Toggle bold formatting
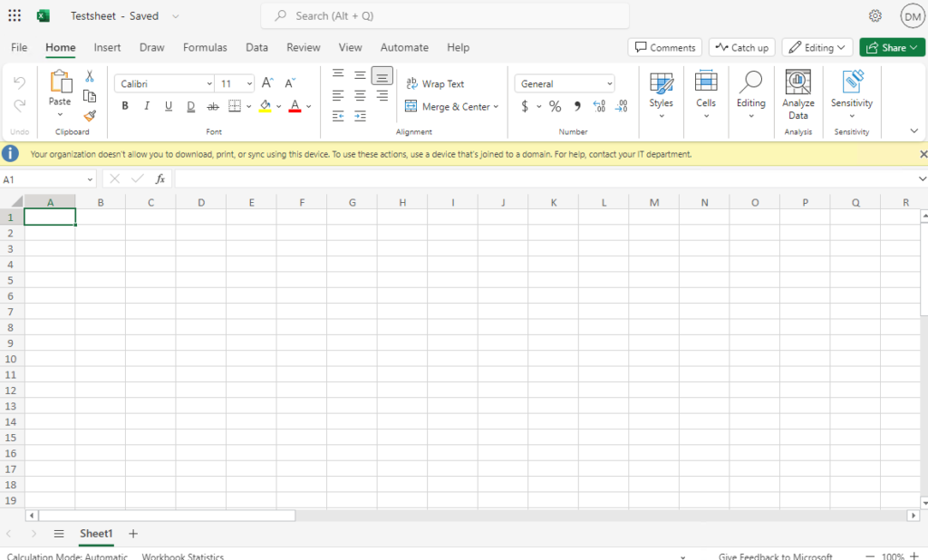Image resolution: width=928 pixels, height=560 pixels. 124,106
